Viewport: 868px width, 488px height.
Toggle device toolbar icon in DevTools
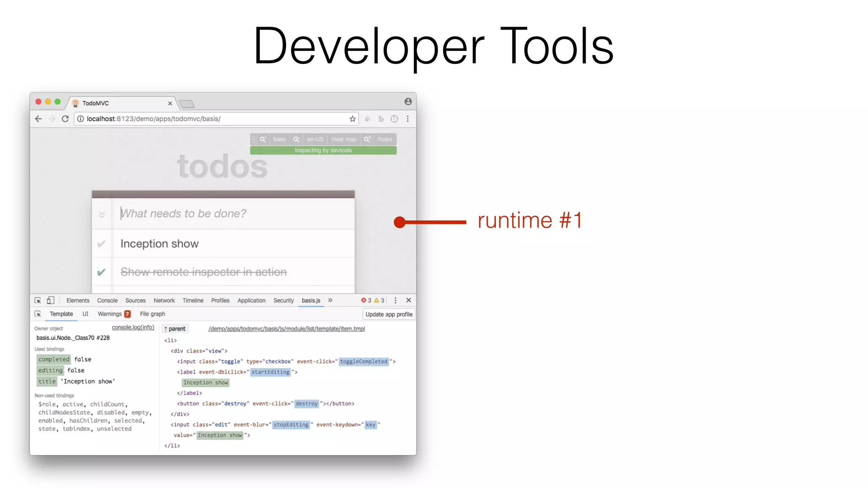click(50, 300)
